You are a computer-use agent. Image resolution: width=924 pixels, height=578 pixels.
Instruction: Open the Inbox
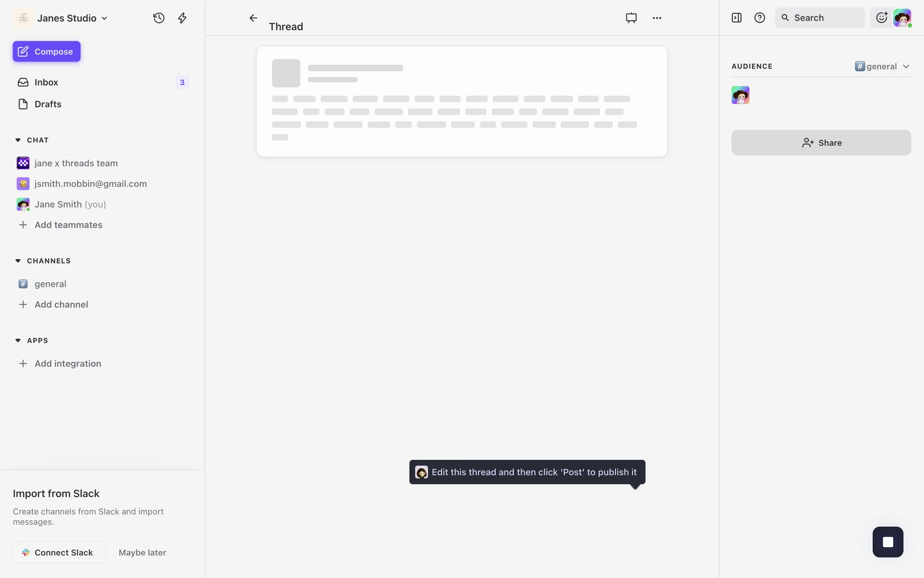pos(46,82)
